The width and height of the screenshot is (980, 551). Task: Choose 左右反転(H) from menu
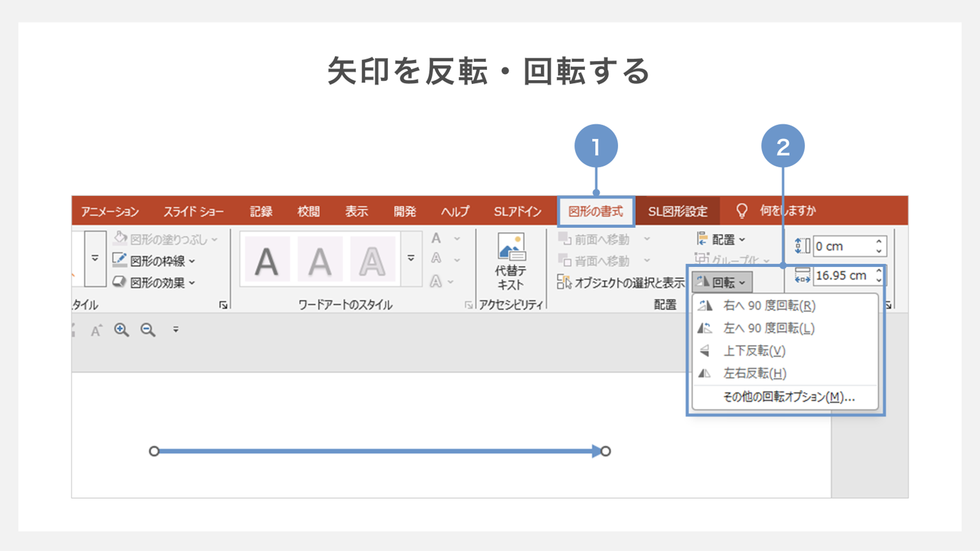784,373
